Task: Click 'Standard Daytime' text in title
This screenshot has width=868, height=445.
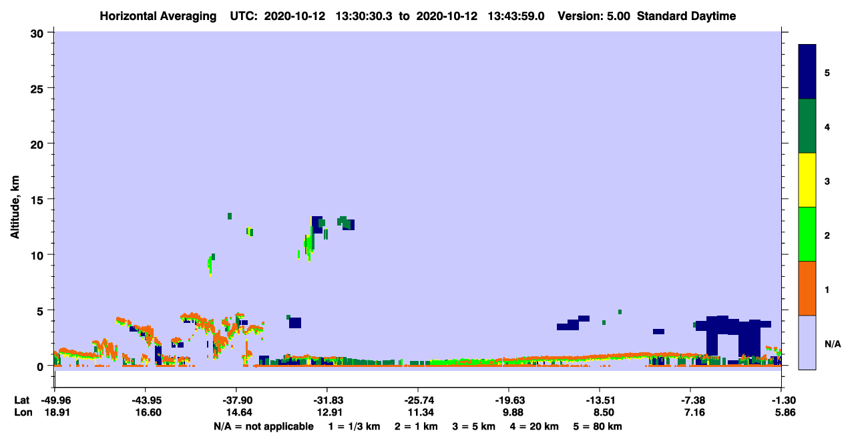Action: (x=686, y=16)
